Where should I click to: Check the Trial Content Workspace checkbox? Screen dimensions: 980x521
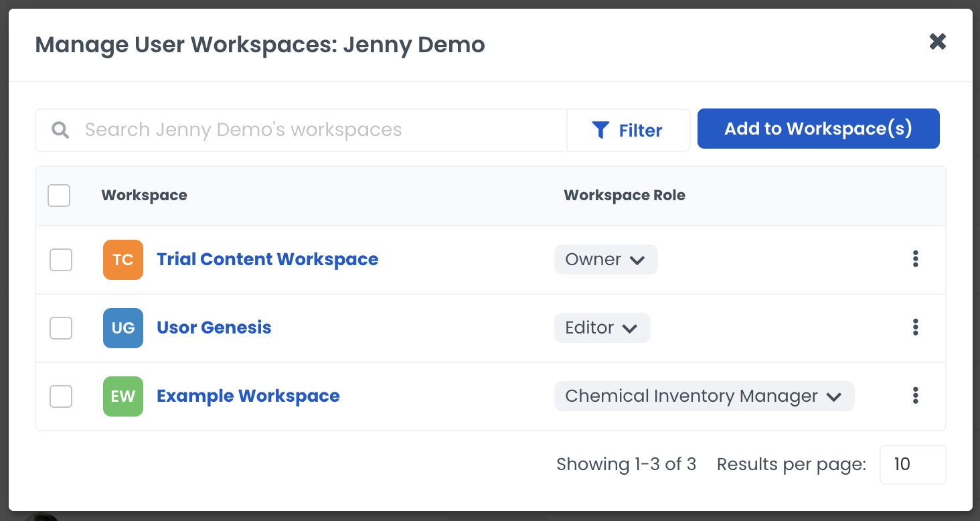coord(61,260)
